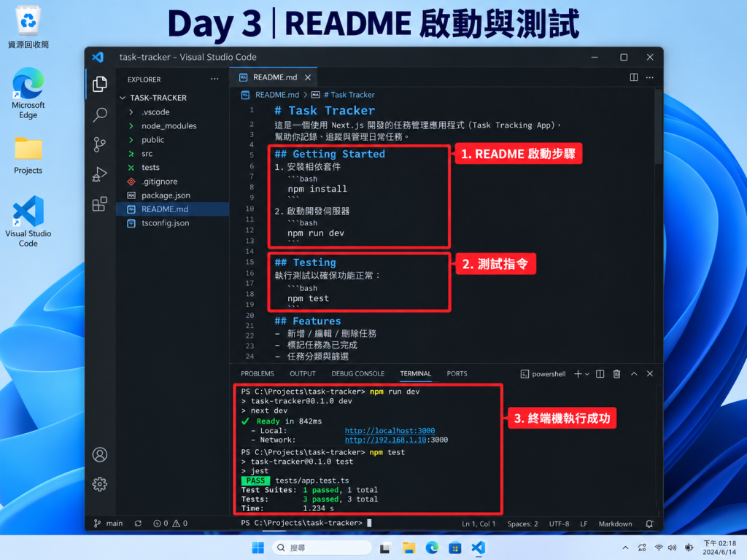Click the editor vertical scrollbar
This screenshot has width=747, height=560.
click(x=659, y=126)
